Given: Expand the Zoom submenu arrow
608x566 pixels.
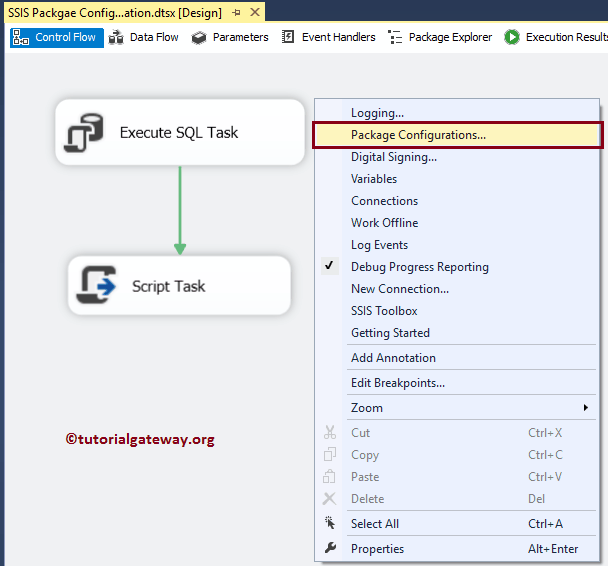Looking at the screenshot, I should (586, 407).
